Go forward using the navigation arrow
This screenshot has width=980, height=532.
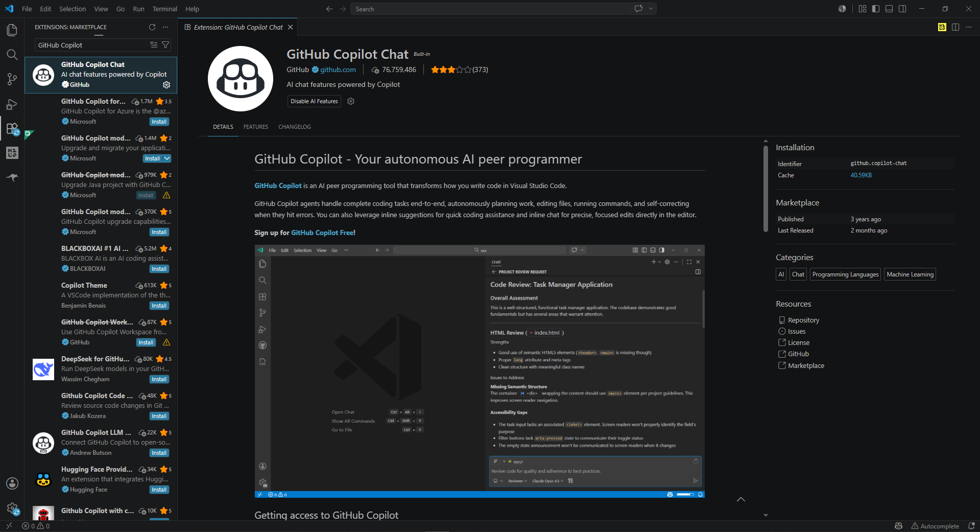click(343, 9)
